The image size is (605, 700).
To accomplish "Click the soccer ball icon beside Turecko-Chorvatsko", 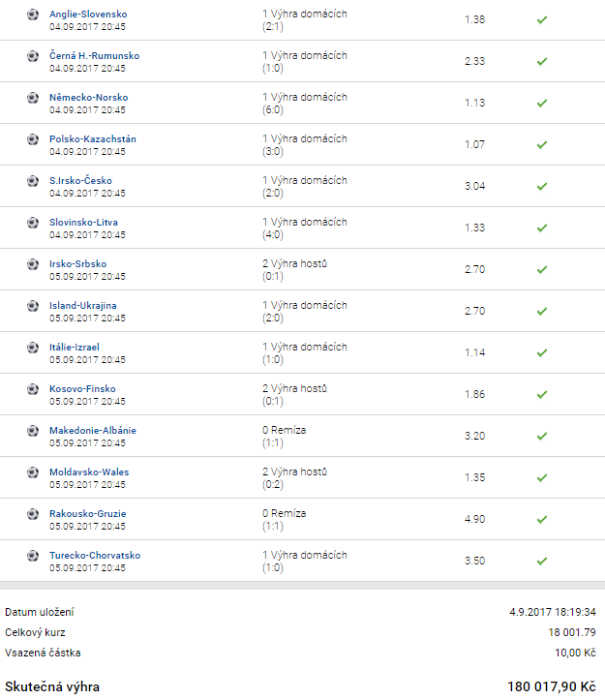I will pyautogui.click(x=33, y=556).
